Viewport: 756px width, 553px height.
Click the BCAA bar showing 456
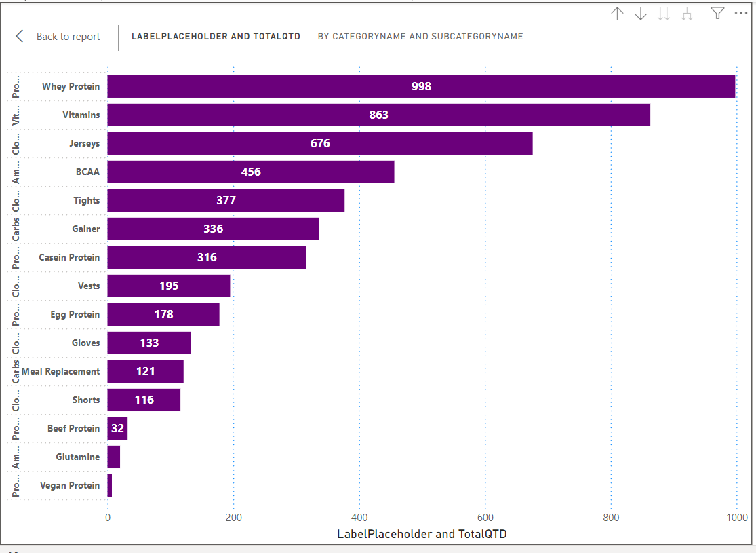[x=251, y=172]
